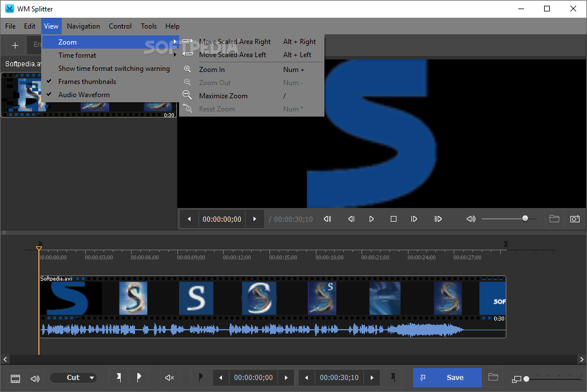
Task: Collapse the timeline panel with the double chevron
Action: (x=4, y=232)
